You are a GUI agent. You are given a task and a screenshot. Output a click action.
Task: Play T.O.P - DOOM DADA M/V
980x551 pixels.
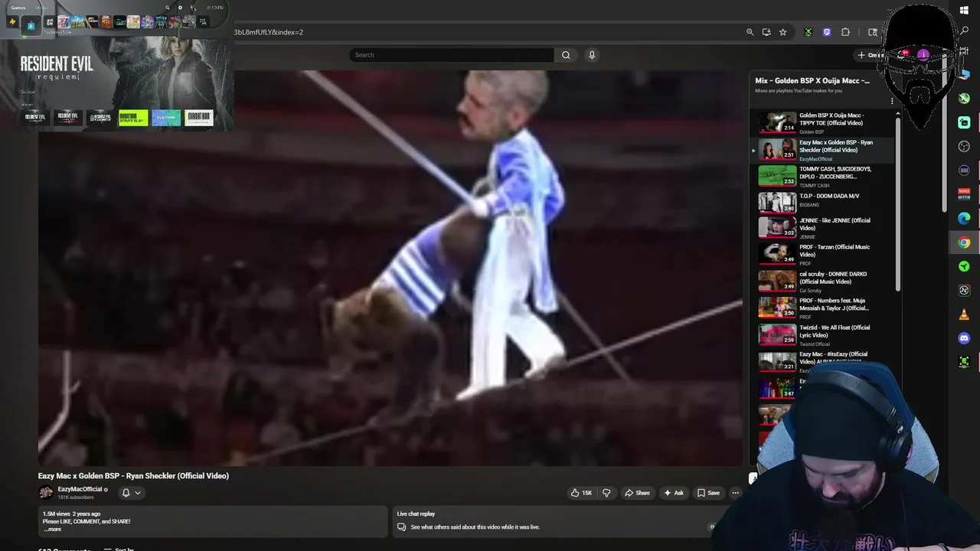pos(826,202)
